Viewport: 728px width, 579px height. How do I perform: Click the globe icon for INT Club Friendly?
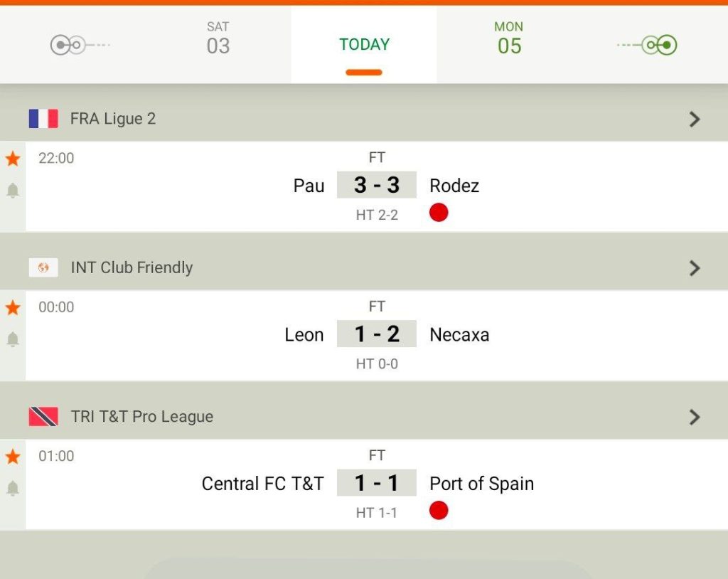pyautogui.click(x=43, y=267)
